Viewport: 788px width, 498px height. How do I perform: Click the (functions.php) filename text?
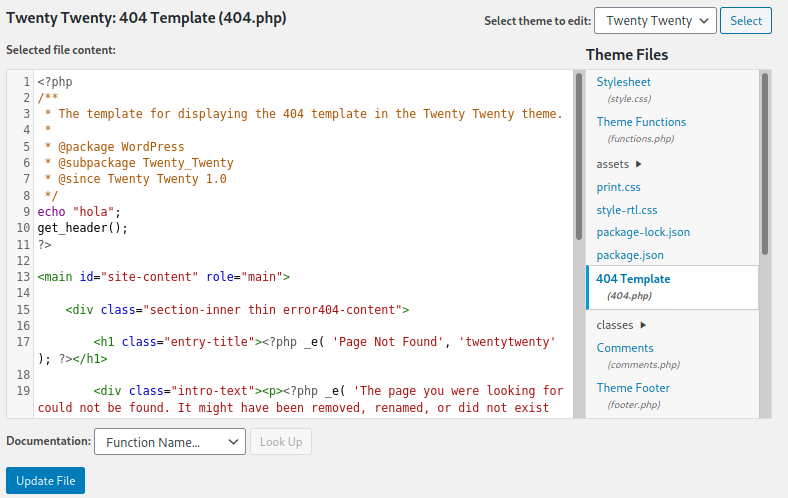[640, 139]
